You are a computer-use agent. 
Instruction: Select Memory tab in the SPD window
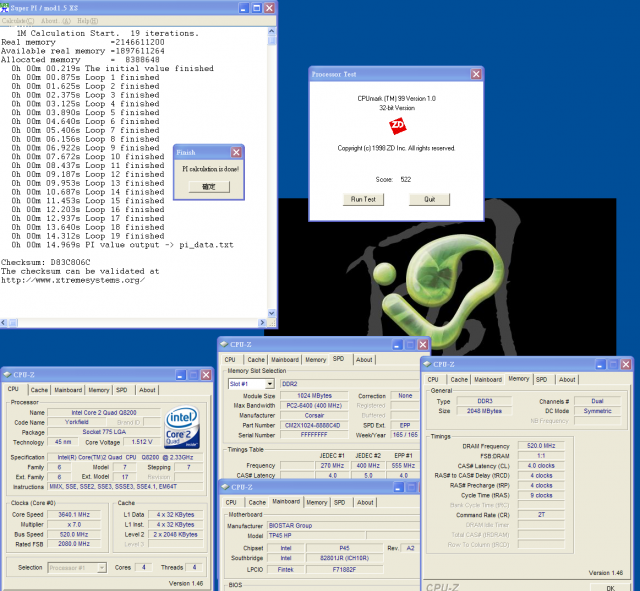click(316, 360)
